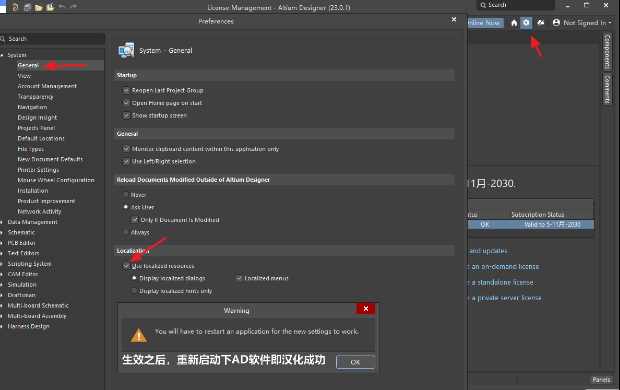Screen dimensions: 620x390
Task: Select Display localized hints only option
Action: (x=134, y=291)
